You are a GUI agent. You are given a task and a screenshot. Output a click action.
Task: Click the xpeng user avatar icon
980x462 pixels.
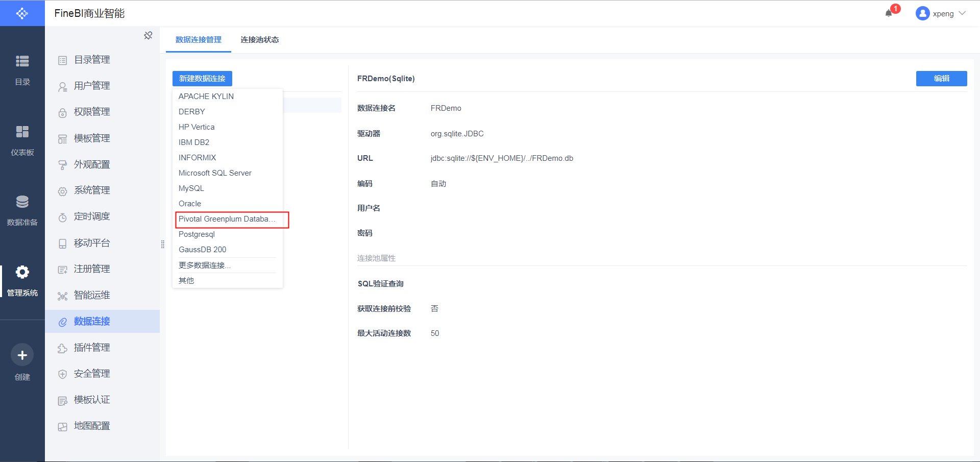click(922, 13)
